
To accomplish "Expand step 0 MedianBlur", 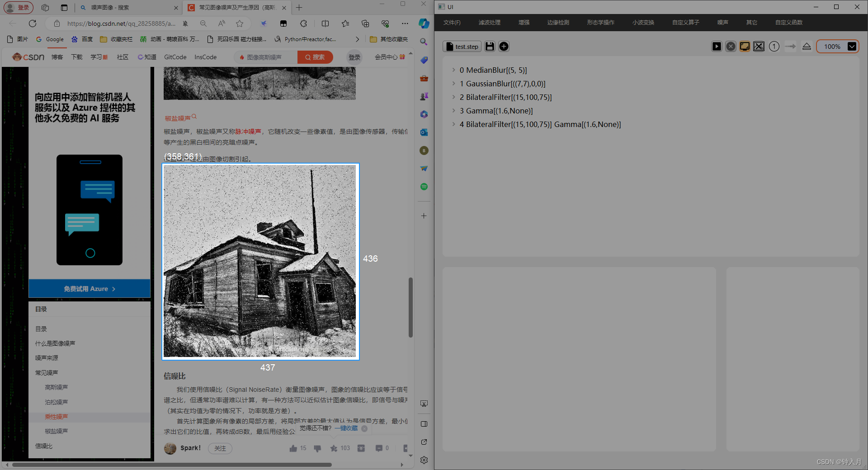I will pos(453,70).
